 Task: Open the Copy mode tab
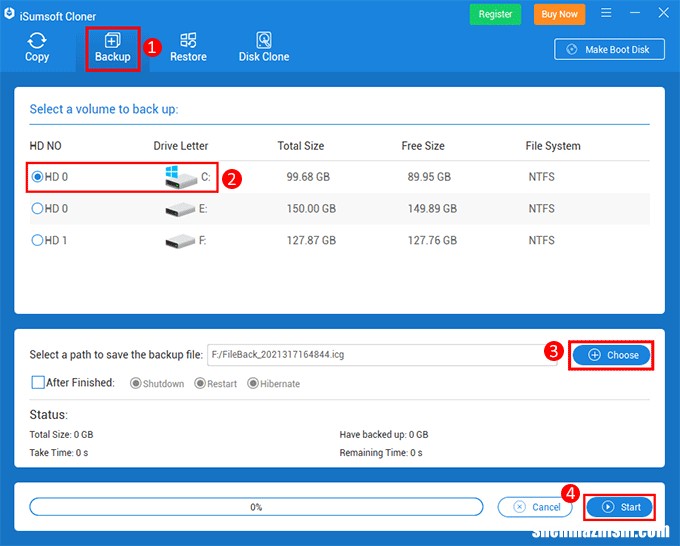(x=37, y=48)
